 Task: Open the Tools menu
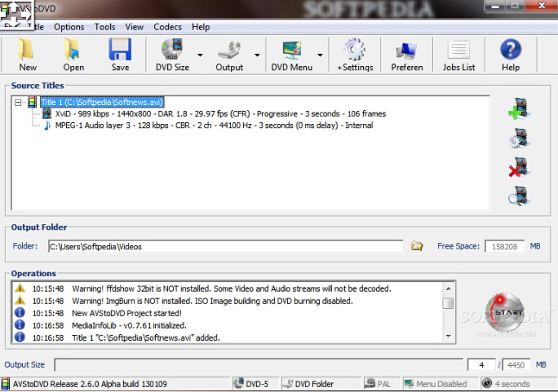click(x=104, y=27)
